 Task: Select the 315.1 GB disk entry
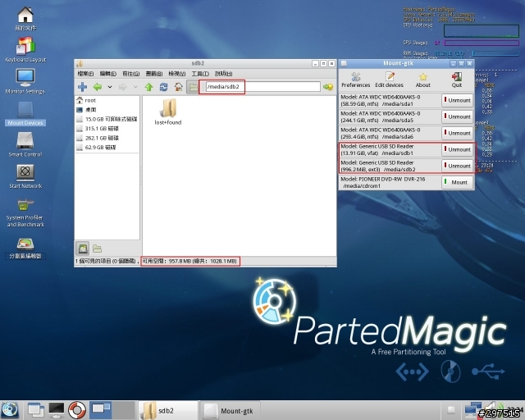107,128
